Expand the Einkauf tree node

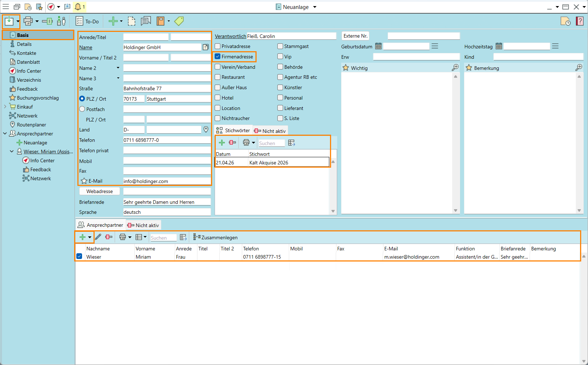5,107
